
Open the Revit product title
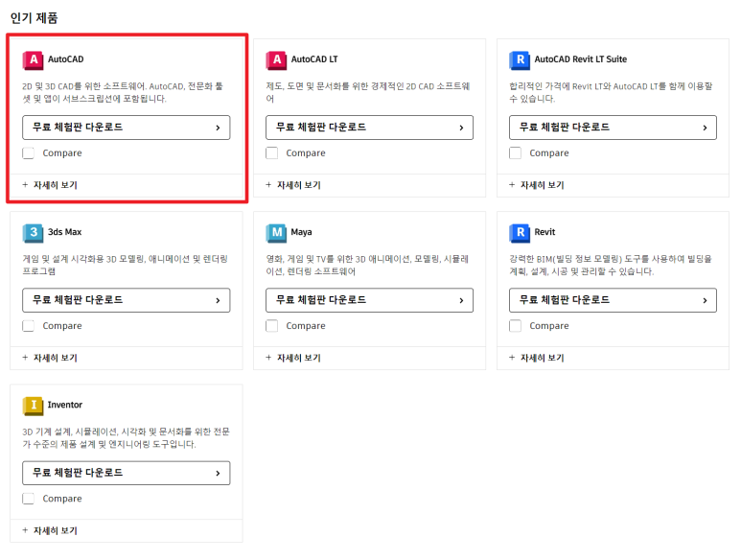click(544, 232)
